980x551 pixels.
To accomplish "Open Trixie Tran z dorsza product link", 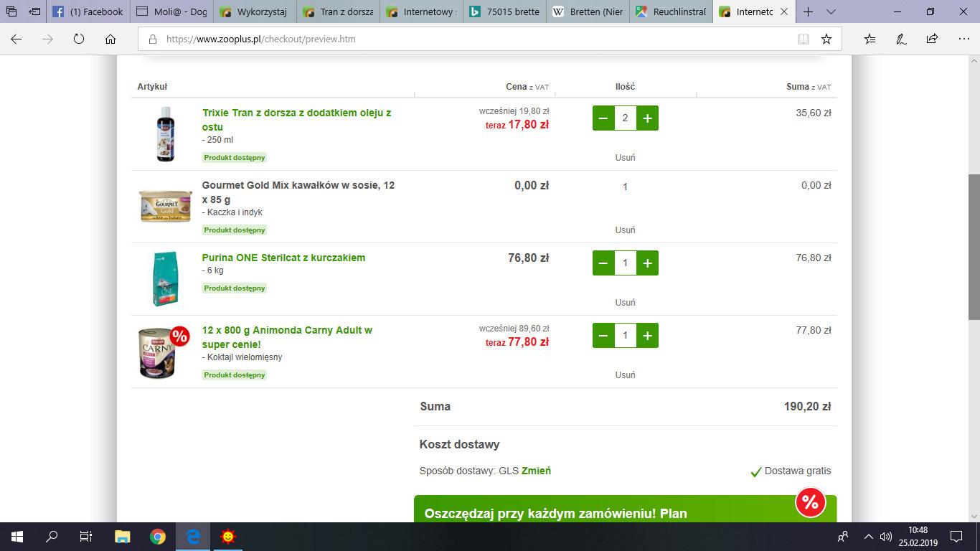I will 296,120.
